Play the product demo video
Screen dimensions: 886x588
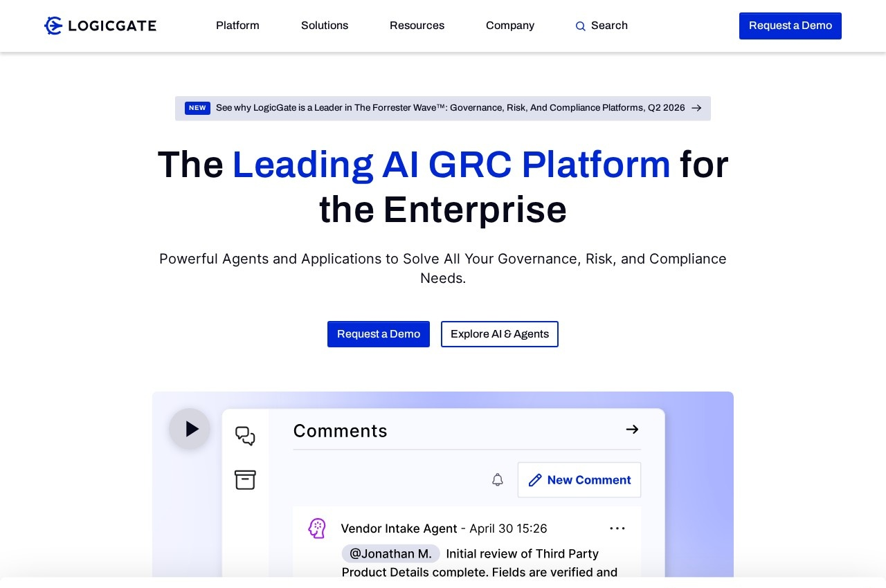pos(190,429)
